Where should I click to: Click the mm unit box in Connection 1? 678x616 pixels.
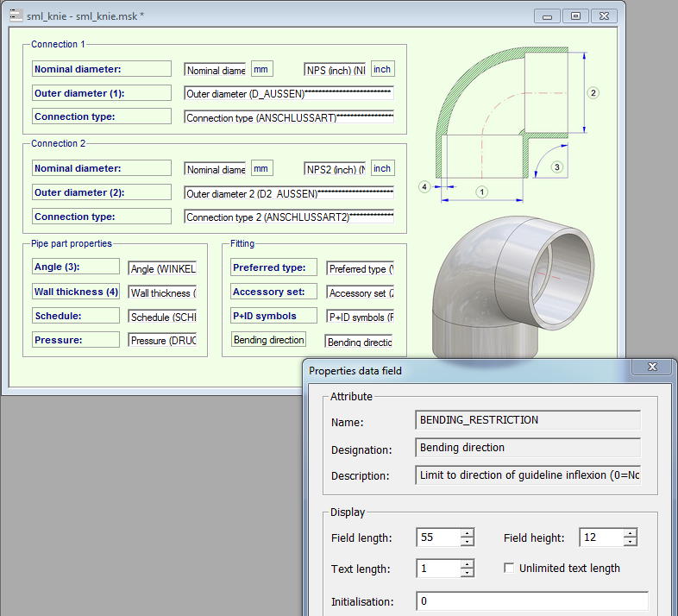coord(261,69)
